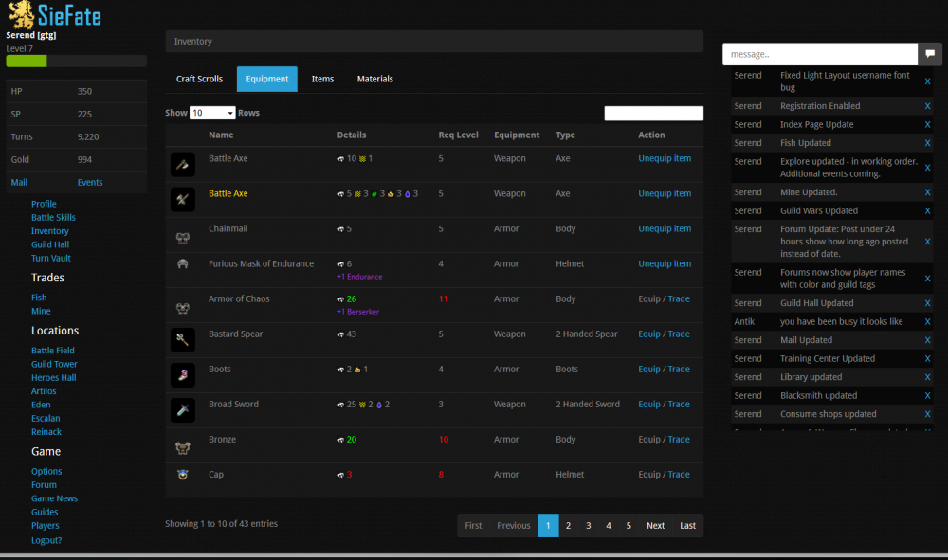Go to page 3 of inventory

588,525
